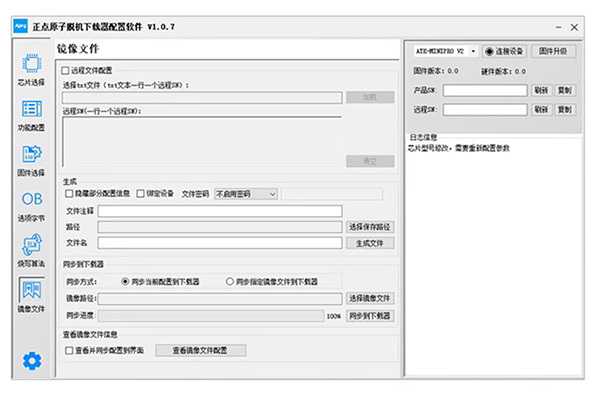Click log entry 芯片型号修改，需要重新配置参数

[x=459, y=148]
